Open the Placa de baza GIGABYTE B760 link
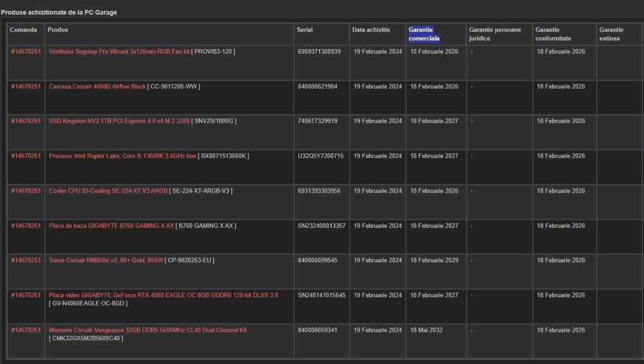The width and height of the screenshot is (644, 364). tap(111, 225)
